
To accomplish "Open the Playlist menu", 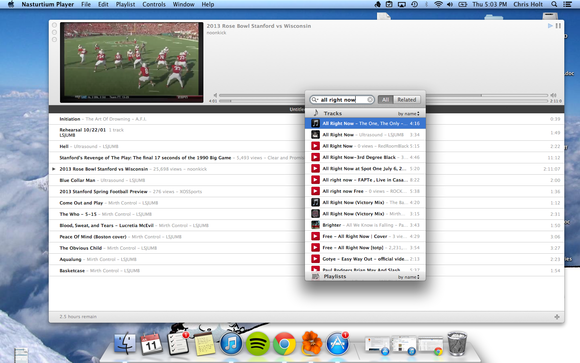I will pyautogui.click(x=125, y=4).
